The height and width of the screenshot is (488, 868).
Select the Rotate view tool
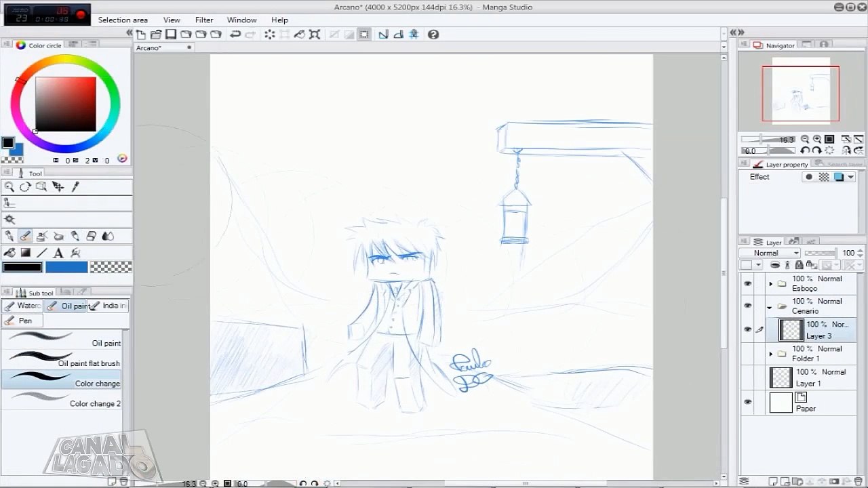(25, 187)
